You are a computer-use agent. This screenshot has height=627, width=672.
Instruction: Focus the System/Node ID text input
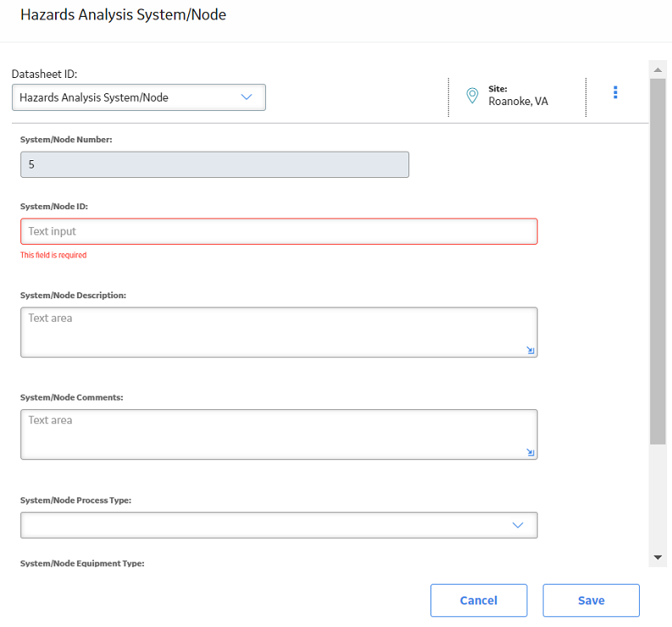pyautogui.click(x=279, y=231)
